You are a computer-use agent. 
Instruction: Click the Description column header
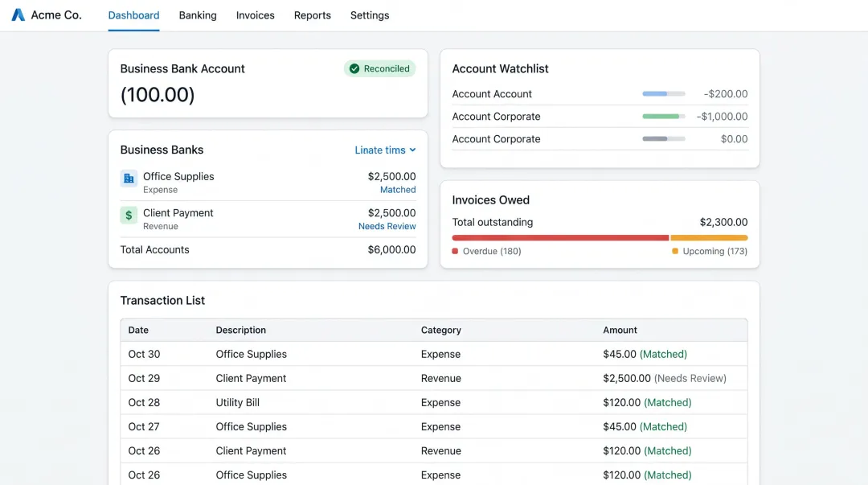241,330
